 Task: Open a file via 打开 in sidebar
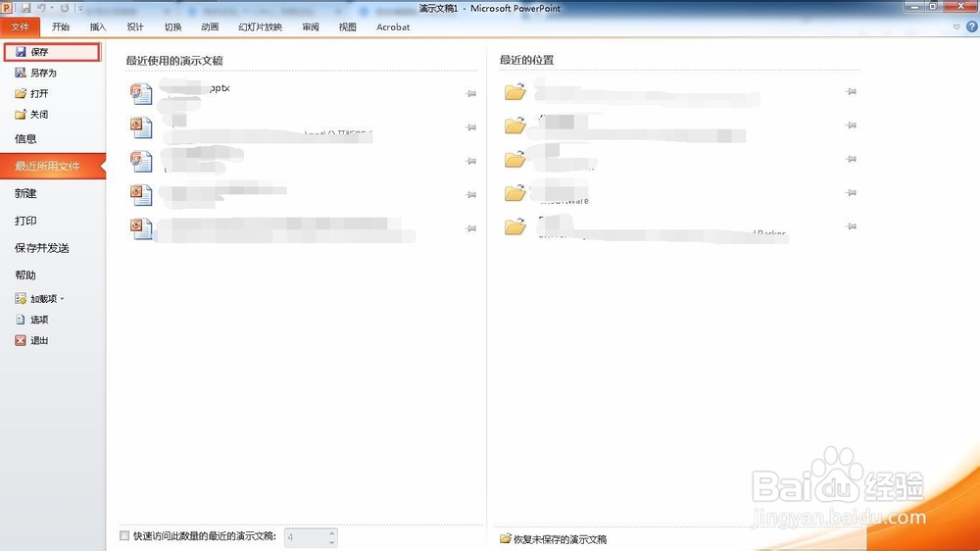pyautogui.click(x=32, y=93)
